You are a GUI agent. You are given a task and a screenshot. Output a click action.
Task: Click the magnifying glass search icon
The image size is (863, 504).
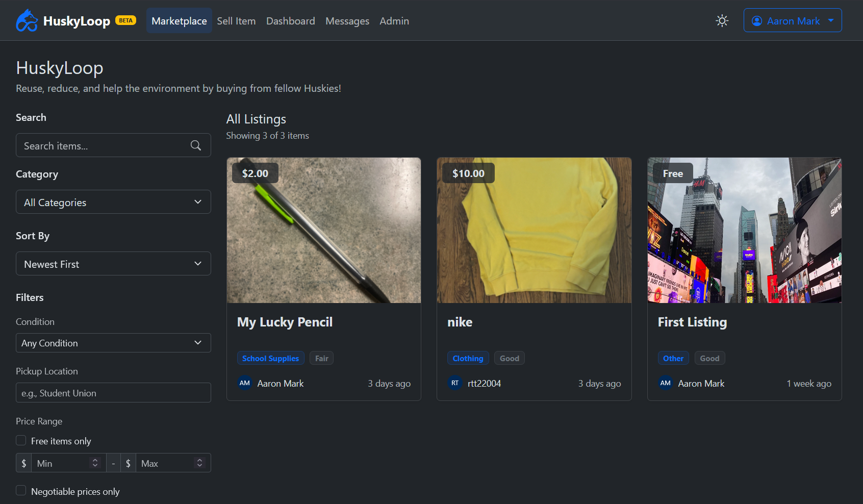pyautogui.click(x=196, y=145)
